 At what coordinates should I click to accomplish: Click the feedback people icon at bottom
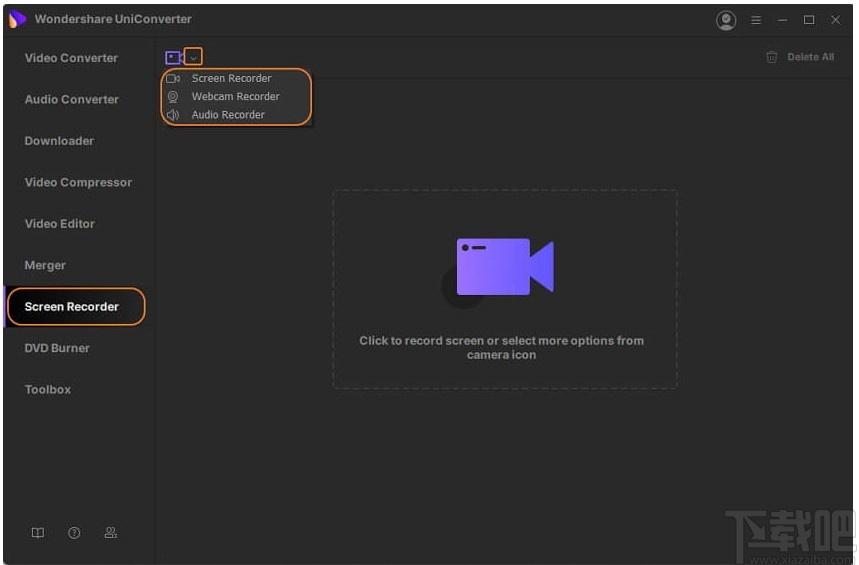(111, 533)
